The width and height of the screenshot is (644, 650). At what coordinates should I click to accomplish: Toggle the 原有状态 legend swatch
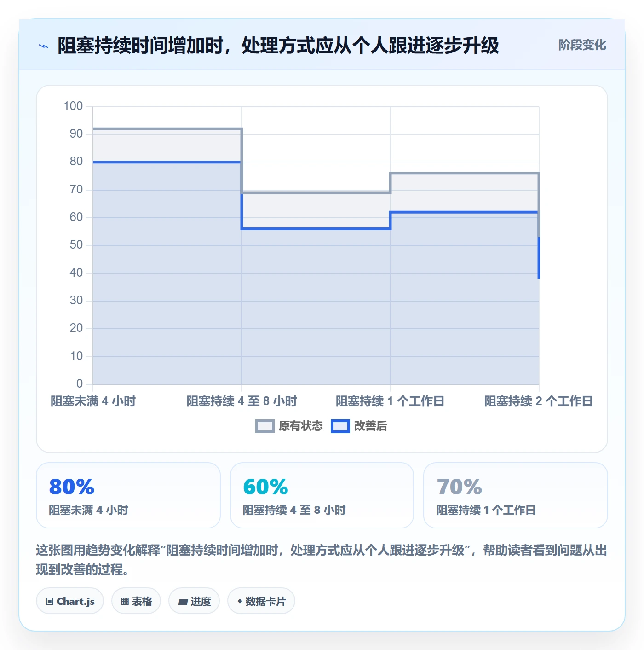click(x=264, y=426)
